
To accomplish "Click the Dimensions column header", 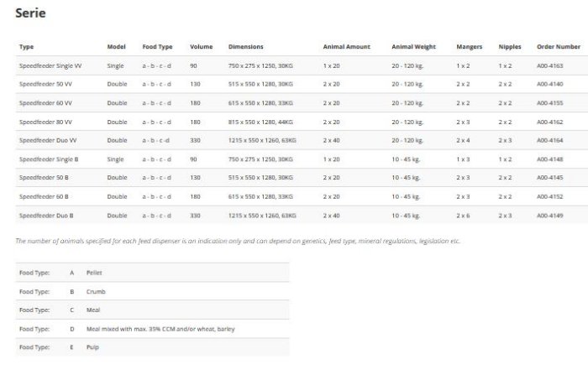I will pyautogui.click(x=245, y=47).
